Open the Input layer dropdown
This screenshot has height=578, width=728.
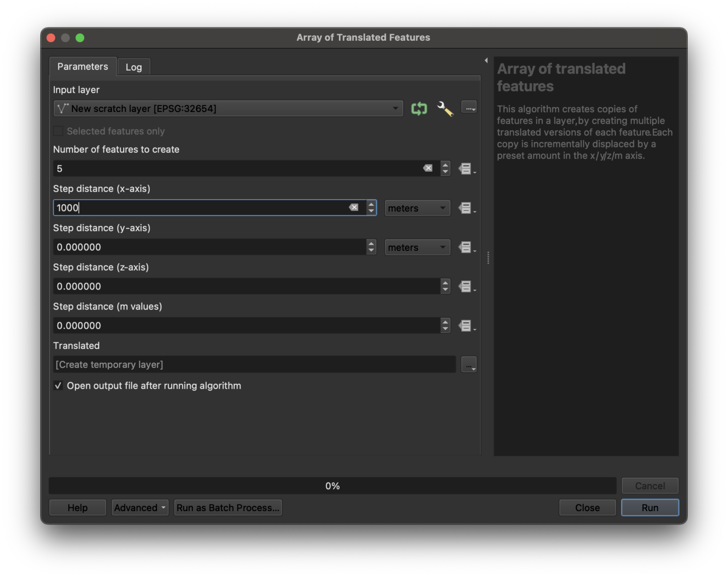tap(396, 108)
